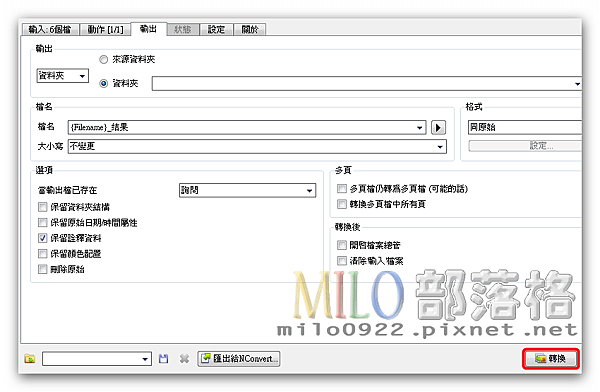Click 匯出給NConvert... button
Image resolution: width=600 pixels, height=392 pixels.
click(x=239, y=359)
